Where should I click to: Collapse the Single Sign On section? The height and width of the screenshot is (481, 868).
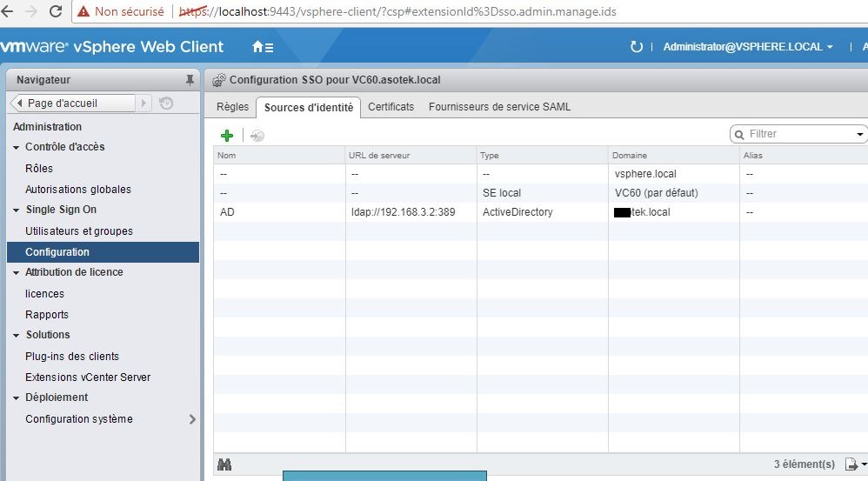(16, 210)
